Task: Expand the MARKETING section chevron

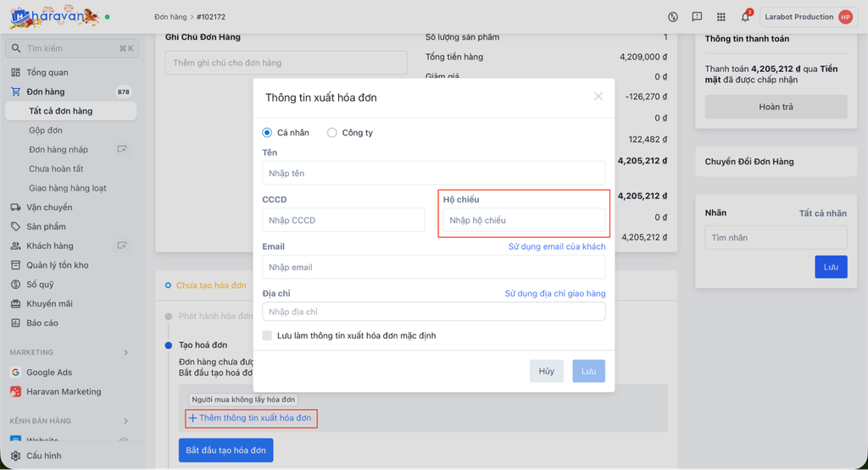Action: [x=126, y=352]
